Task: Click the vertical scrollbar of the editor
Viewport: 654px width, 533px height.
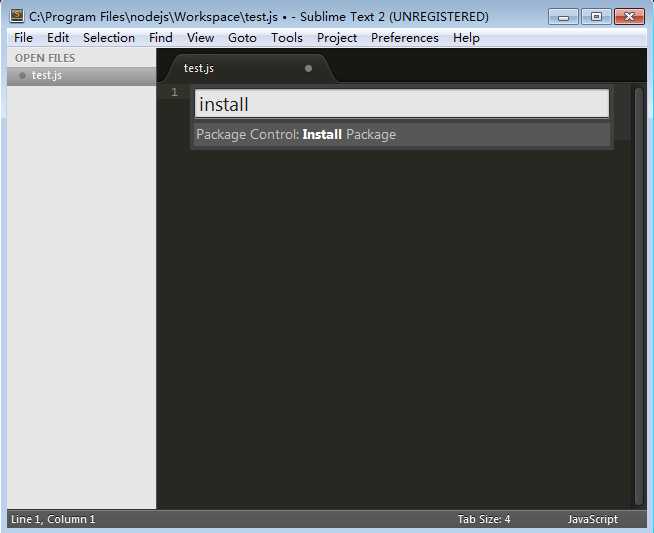Action: [x=638, y=296]
